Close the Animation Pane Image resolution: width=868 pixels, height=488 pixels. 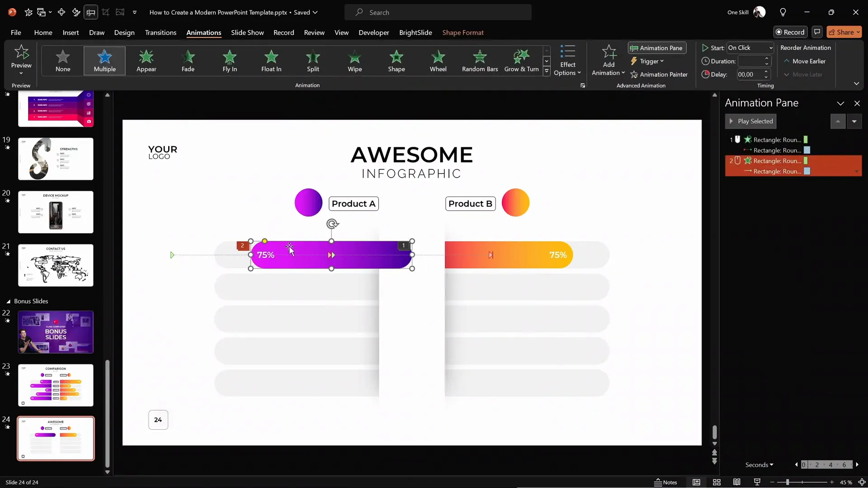tap(857, 103)
